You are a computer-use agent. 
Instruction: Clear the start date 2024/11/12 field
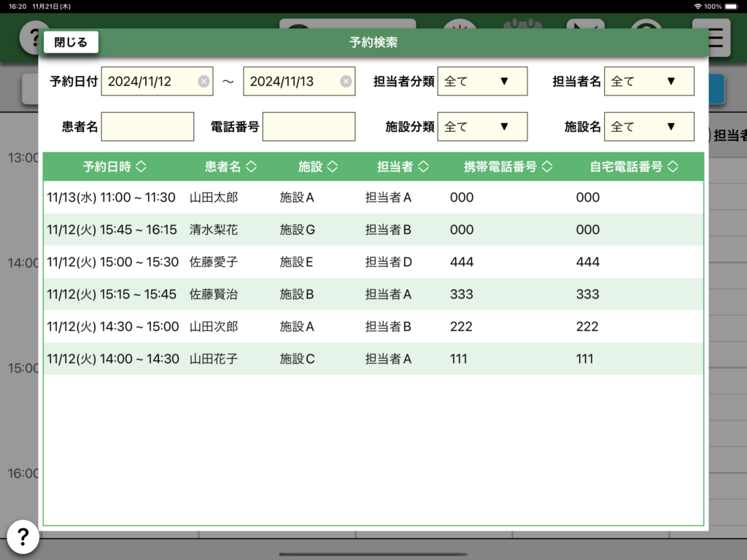[x=204, y=82]
